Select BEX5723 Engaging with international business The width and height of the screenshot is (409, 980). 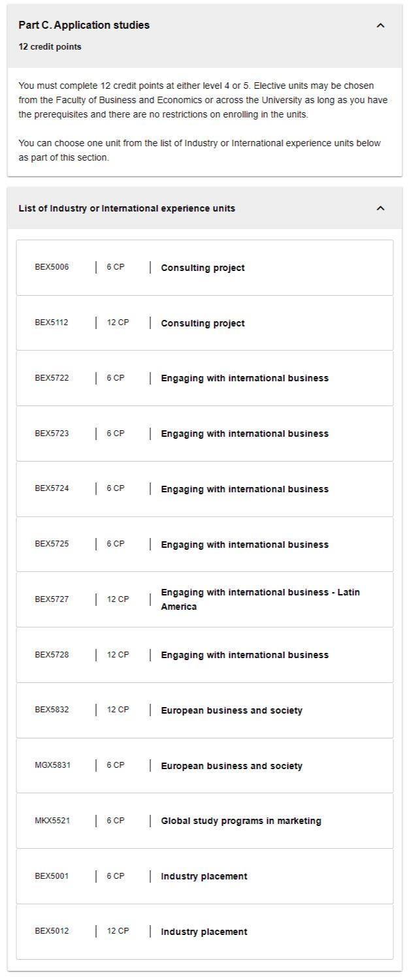pyautogui.click(x=204, y=434)
